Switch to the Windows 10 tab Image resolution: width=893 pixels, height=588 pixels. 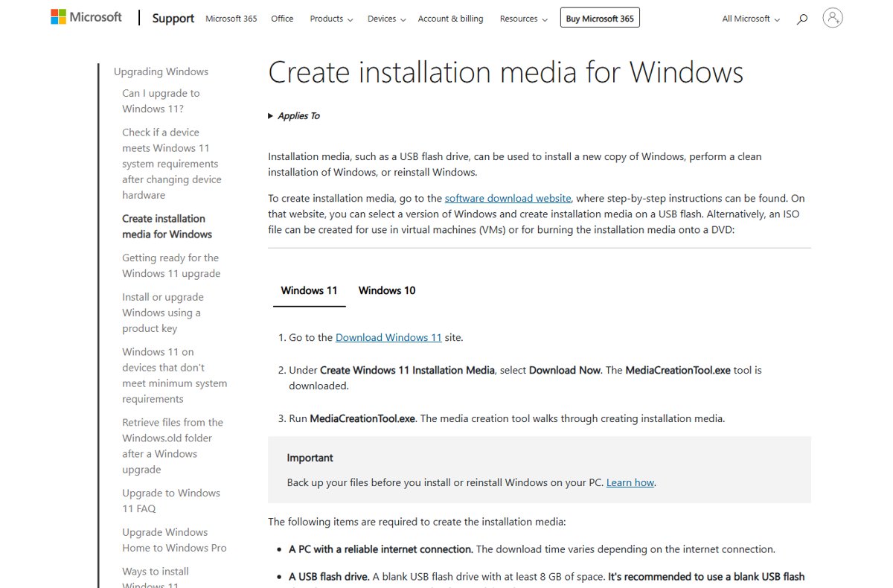click(x=387, y=290)
